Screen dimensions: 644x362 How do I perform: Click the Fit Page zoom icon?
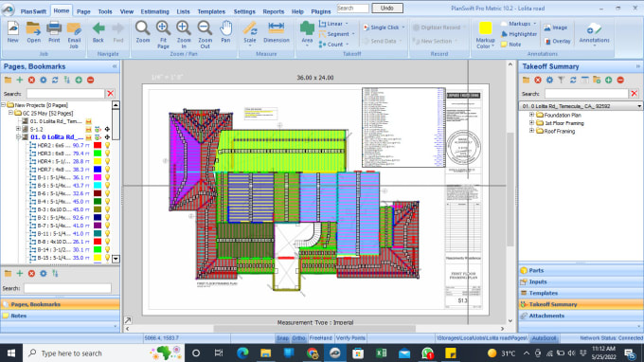click(163, 34)
